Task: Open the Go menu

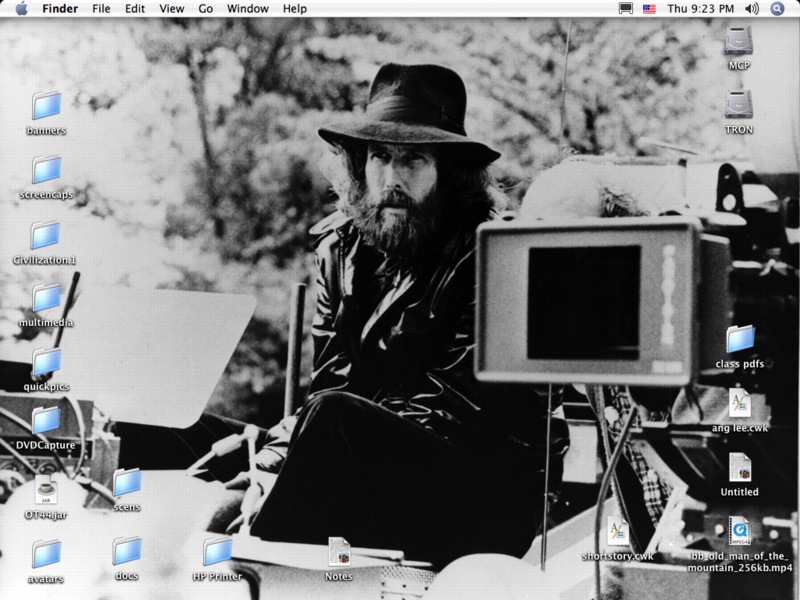Action: pyautogui.click(x=205, y=9)
